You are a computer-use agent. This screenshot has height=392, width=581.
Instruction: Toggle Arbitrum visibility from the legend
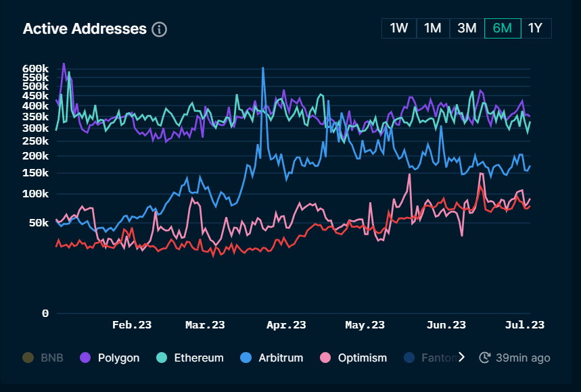point(272,358)
